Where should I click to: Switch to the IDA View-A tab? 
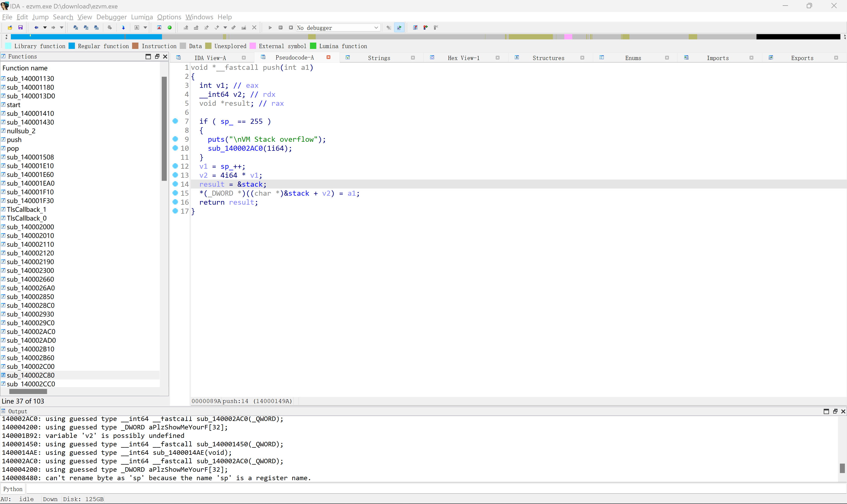(210, 58)
